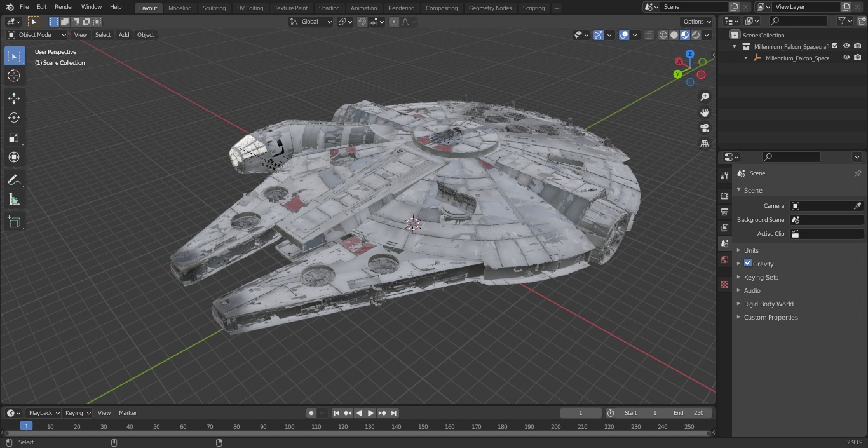868x448 pixels.
Task: Select the Measure tool
Action: (x=14, y=200)
